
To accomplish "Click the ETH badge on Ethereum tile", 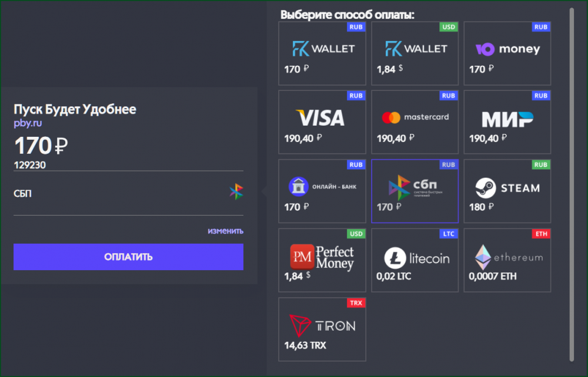I will (541, 234).
